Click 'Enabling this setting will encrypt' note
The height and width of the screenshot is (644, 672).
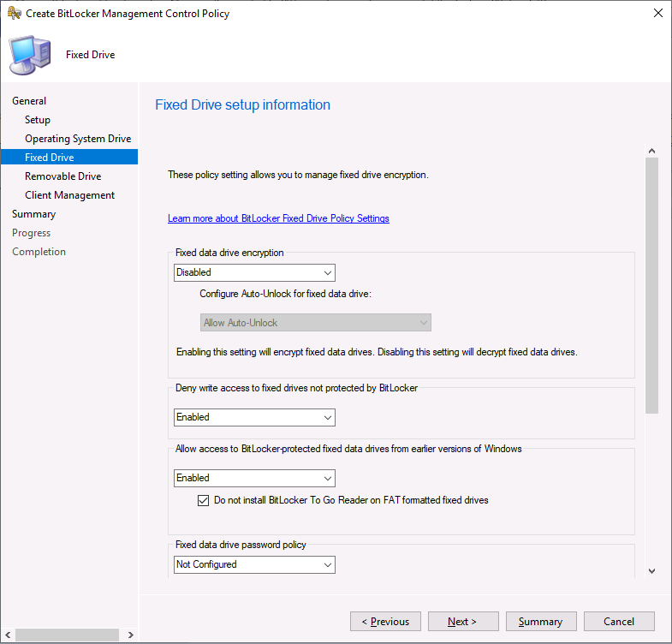[377, 352]
